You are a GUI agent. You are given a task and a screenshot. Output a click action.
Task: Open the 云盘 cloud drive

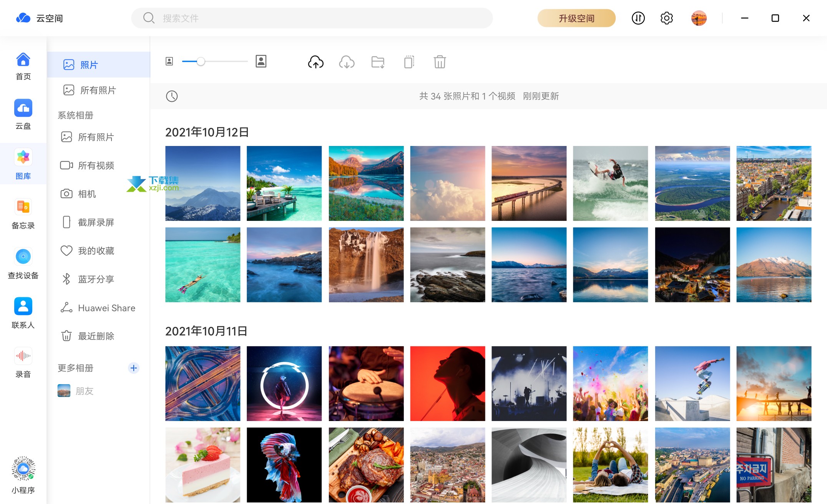tap(23, 114)
